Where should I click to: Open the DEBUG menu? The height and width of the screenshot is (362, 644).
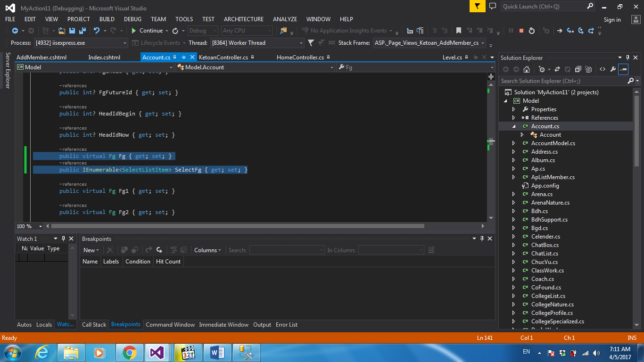(x=132, y=19)
